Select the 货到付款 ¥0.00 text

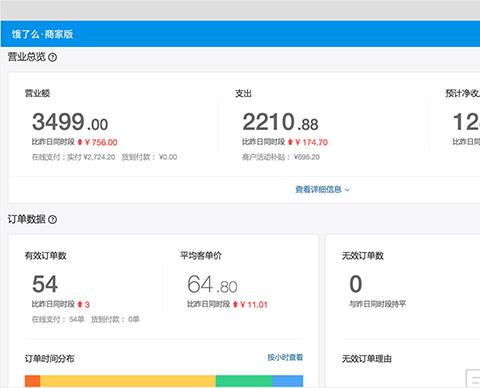click(x=149, y=157)
